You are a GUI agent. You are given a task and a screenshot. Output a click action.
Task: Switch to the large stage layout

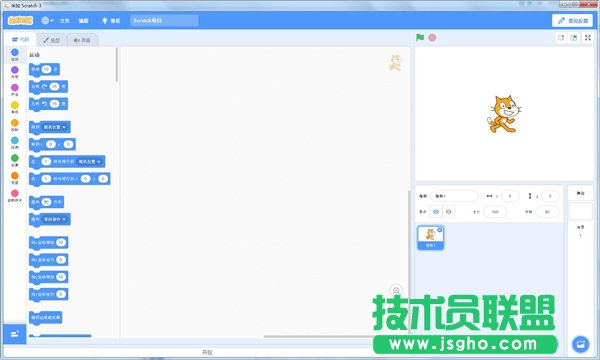point(574,37)
